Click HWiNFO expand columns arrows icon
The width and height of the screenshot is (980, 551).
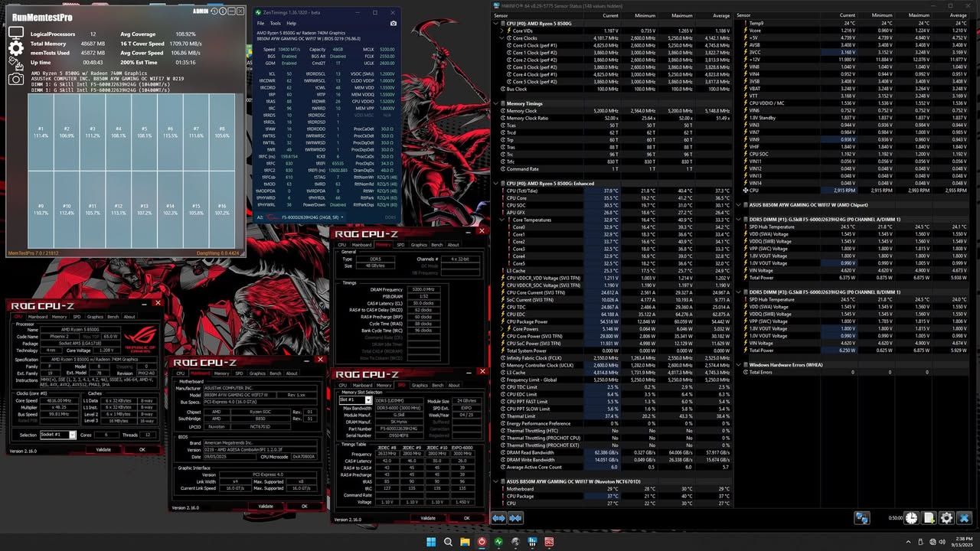click(x=499, y=518)
